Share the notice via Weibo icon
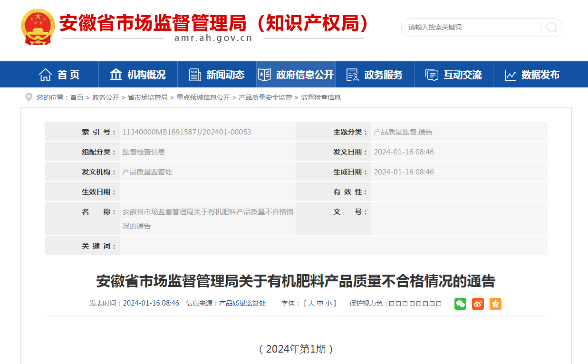 click(x=478, y=304)
